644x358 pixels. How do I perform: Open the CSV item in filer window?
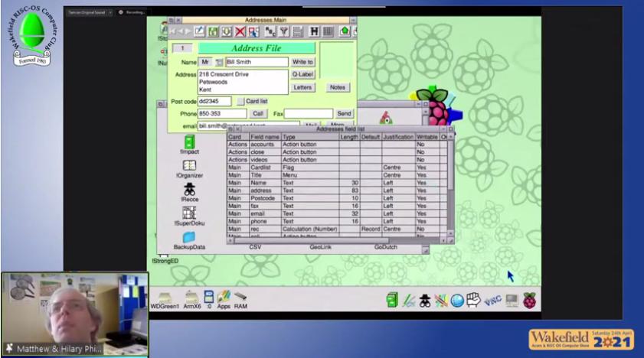255,247
